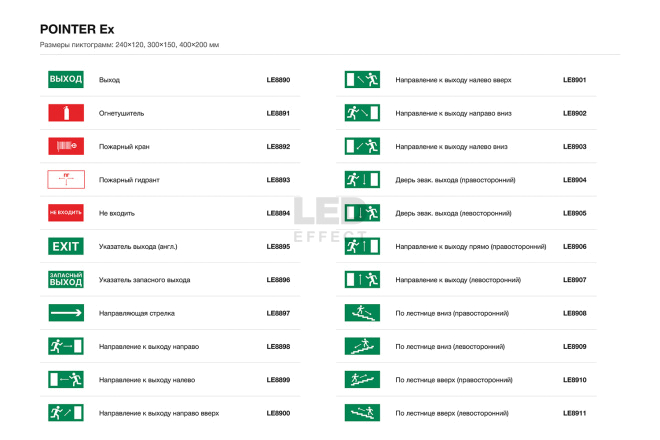Click the stairs up left-side pictogram LE8911
This screenshot has width=660, height=440.
(x=362, y=413)
